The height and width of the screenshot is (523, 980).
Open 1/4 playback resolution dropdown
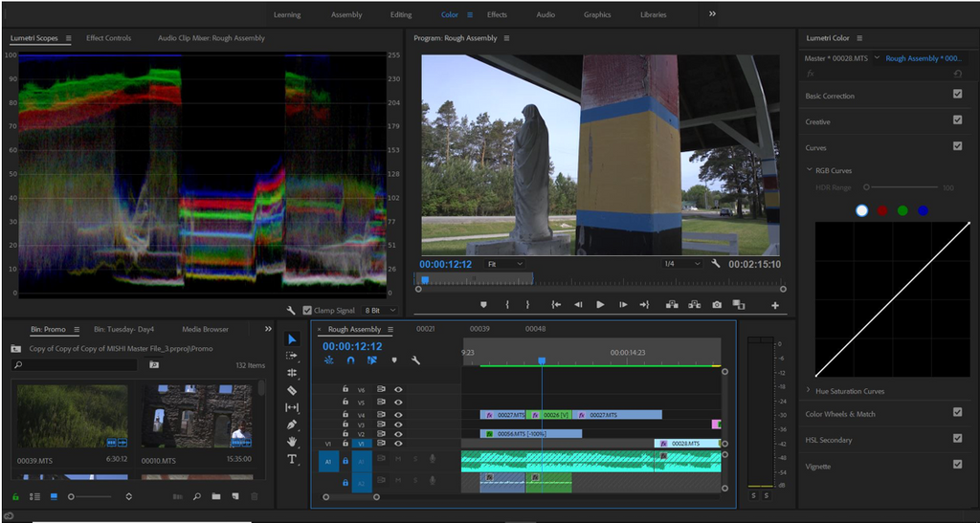[682, 264]
